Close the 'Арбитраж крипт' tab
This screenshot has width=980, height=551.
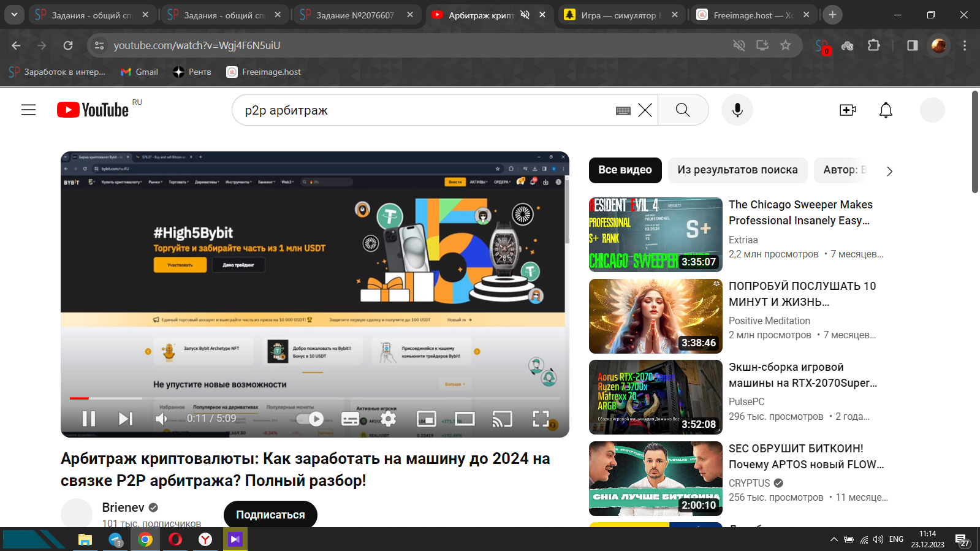click(542, 15)
